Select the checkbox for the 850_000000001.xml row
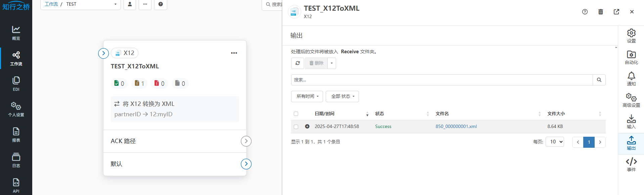Image resolution: width=644 pixels, height=195 pixels. click(296, 127)
